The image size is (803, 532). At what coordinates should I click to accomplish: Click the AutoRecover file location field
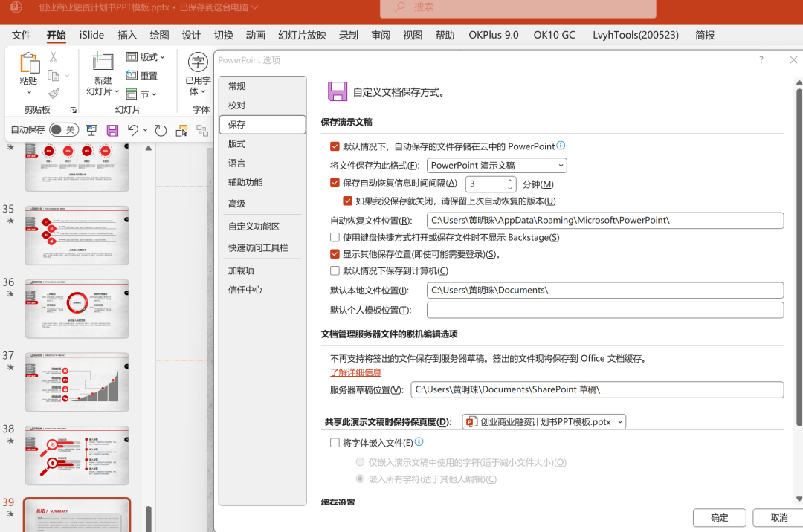[x=604, y=221]
